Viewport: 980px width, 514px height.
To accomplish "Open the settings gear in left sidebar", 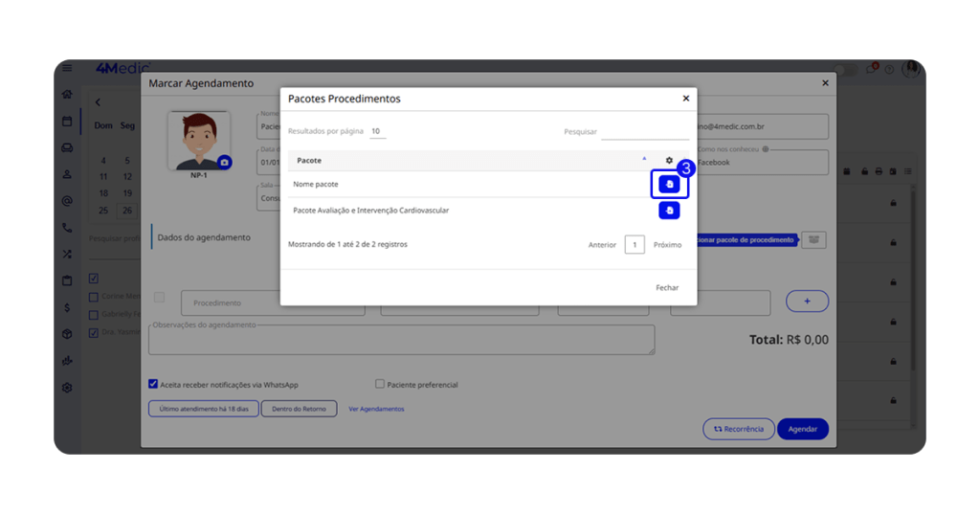I will [x=67, y=388].
